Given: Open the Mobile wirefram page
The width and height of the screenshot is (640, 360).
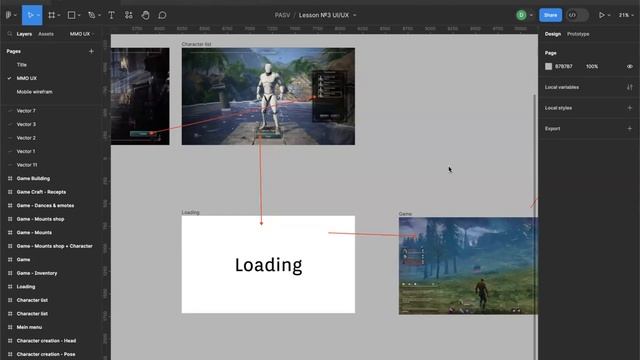Looking at the screenshot, I should coord(34,92).
